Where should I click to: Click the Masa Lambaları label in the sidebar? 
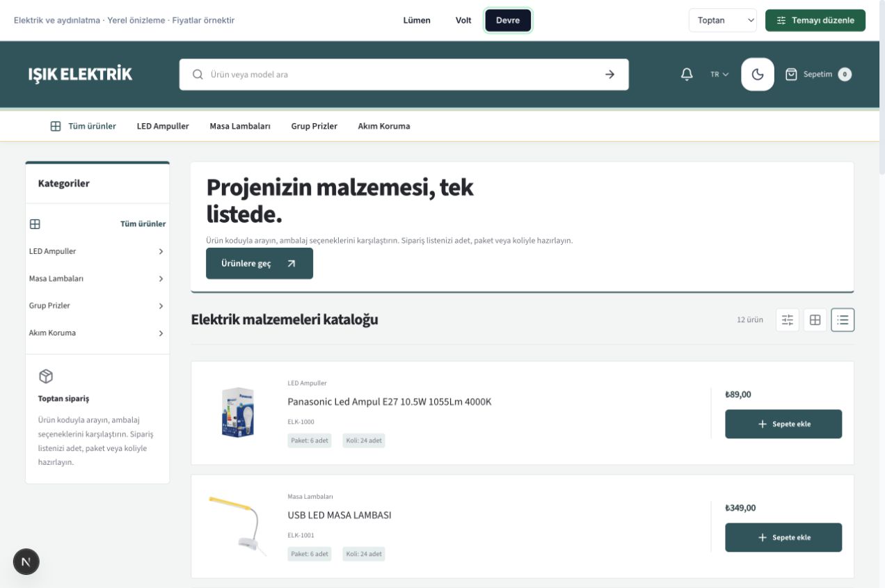(56, 278)
